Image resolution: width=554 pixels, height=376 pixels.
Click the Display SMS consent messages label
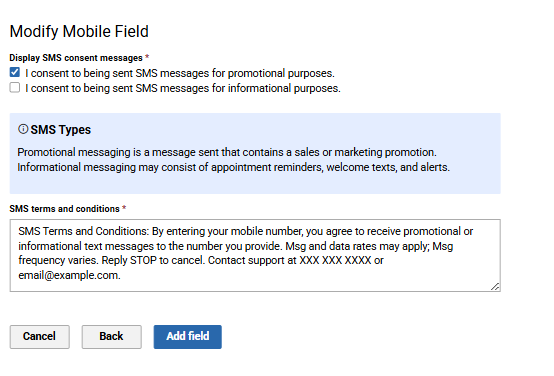pyautogui.click(x=76, y=58)
